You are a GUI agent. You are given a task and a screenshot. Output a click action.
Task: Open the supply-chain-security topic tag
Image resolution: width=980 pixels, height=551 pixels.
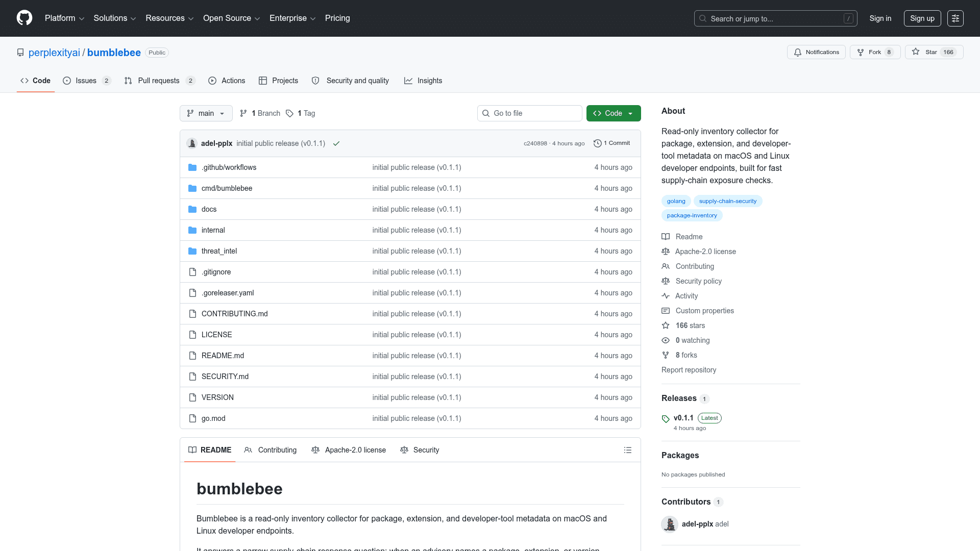728,201
